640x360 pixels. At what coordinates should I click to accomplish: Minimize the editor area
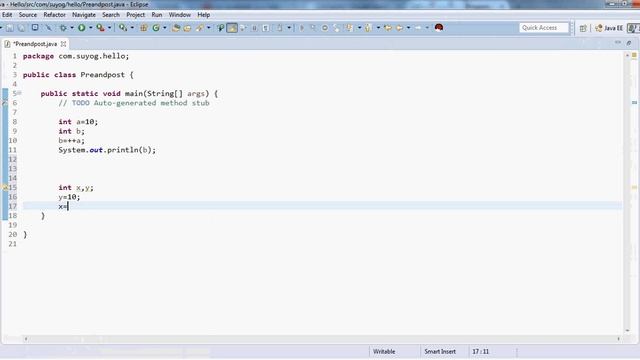click(618, 42)
